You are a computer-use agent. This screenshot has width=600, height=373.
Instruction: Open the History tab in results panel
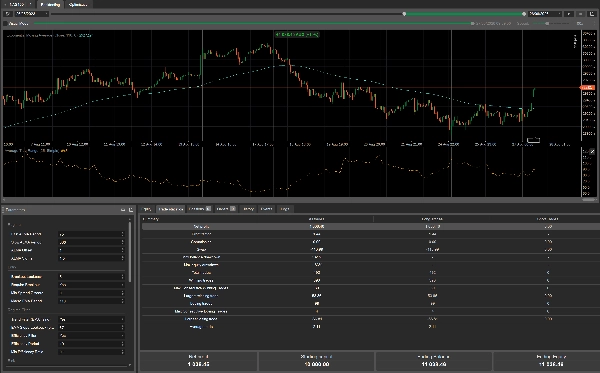click(x=248, y=209)
